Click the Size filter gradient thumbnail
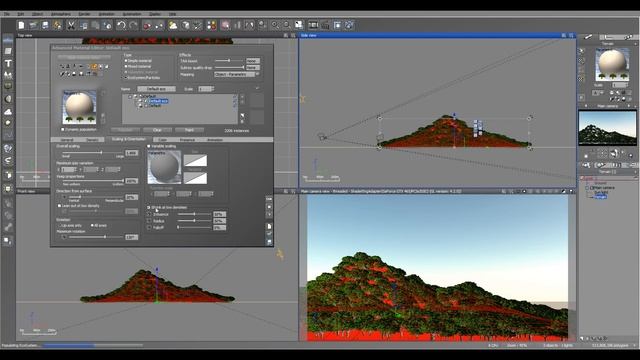This screenshot has height=360, width=640. 195,160
